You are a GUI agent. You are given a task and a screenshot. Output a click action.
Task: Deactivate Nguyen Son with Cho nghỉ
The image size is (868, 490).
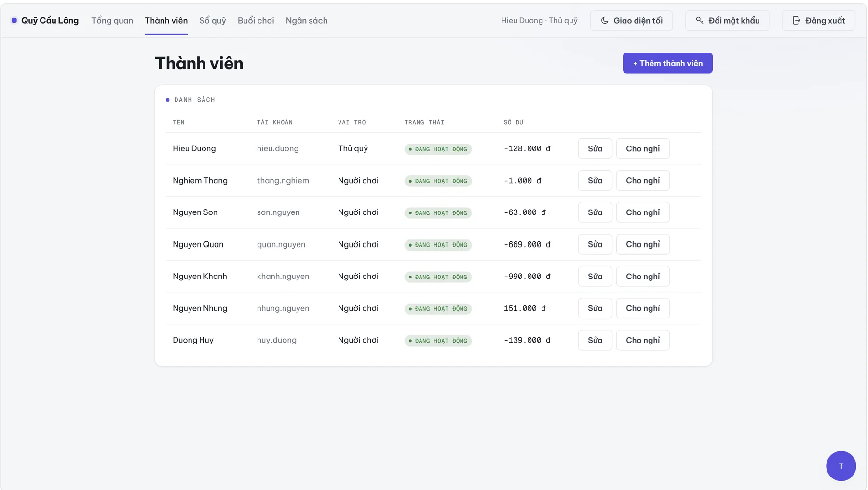point(643,212)
